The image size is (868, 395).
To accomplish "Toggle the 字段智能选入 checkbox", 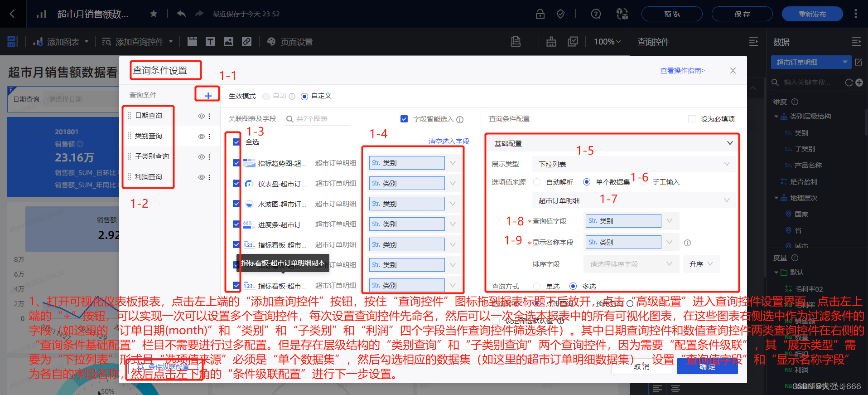I will (x=404, y=119).
